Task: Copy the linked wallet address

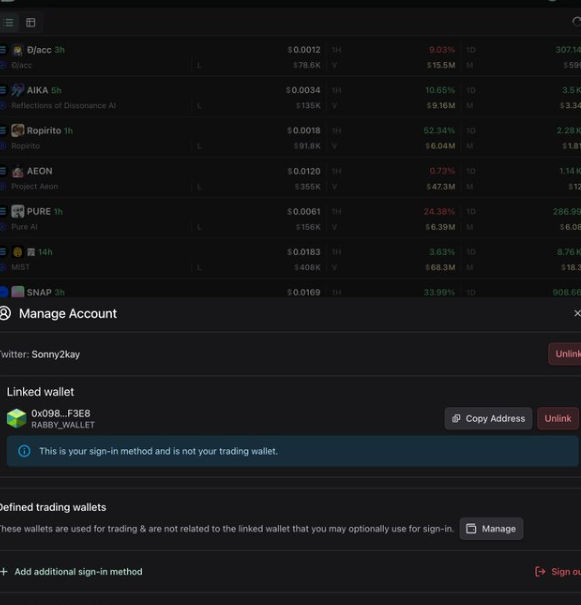Action: click(488, 419)
